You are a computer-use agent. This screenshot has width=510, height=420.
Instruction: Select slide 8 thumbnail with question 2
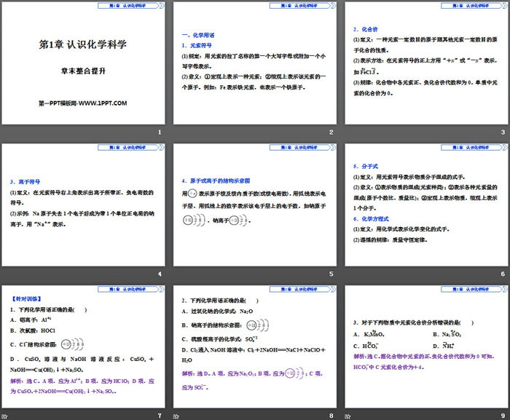point(255,347)
